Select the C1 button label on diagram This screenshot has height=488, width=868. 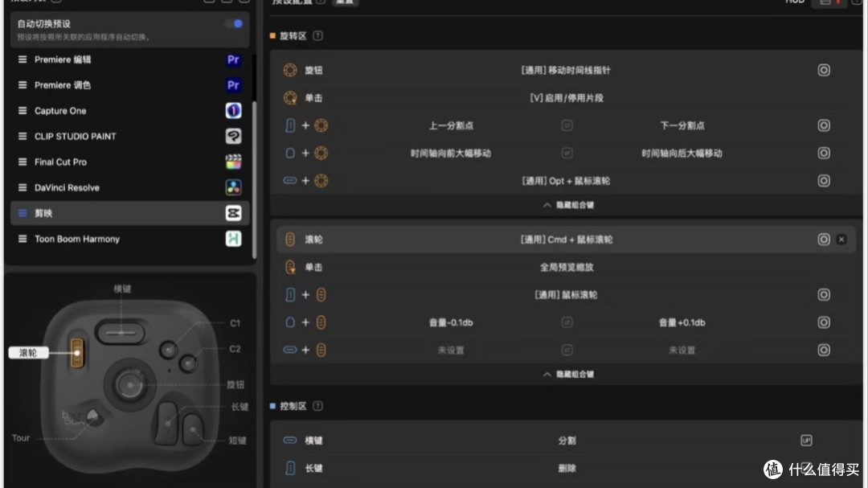click(235, 323)
